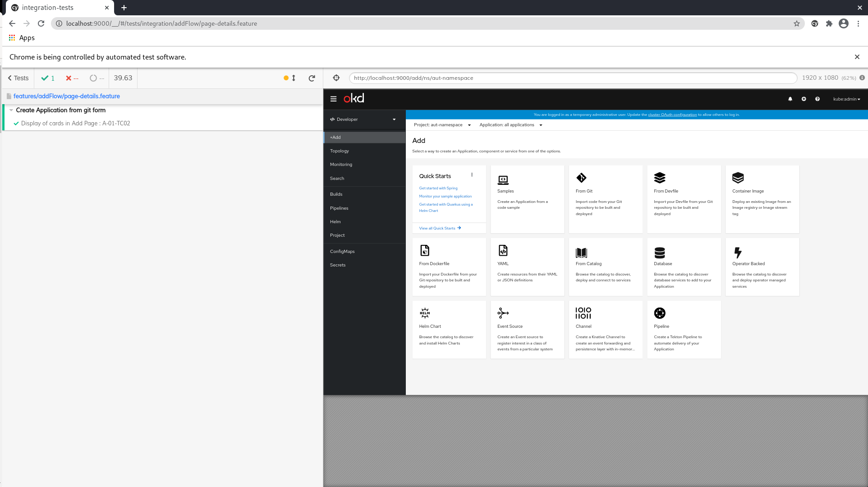Click the Helm Chart card icon
The height and width of the screenshot is (487, 868).
(x=425, y=313)
